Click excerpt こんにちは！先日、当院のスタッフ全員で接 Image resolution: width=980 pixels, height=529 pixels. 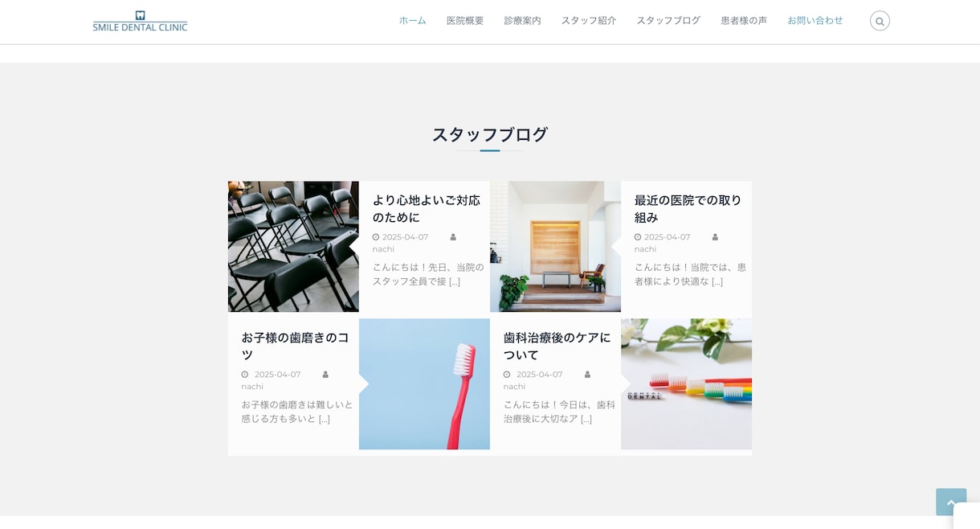coord(428,274)
